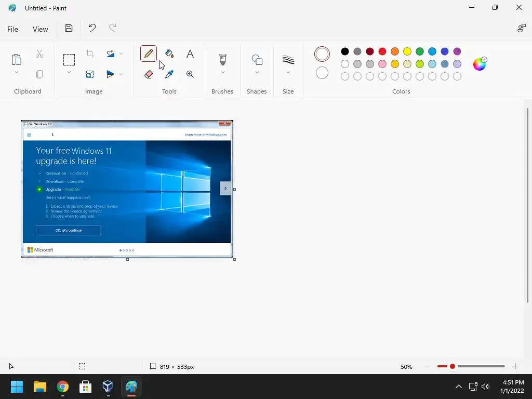Image resolution: width=532 pixels, height=399 pixels.
Task: Click the bottom-right canvas resize handle
Action: (x=234, y=260)
